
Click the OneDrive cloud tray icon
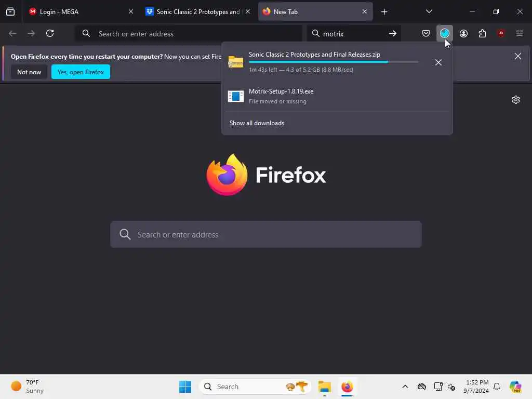pos(422,387)
